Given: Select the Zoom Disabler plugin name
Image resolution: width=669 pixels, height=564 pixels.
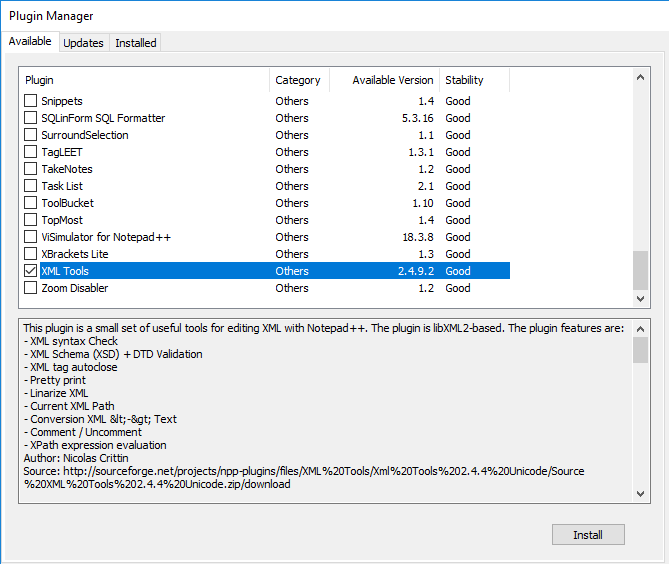Looking at the screenshot, I should (75, 288).
